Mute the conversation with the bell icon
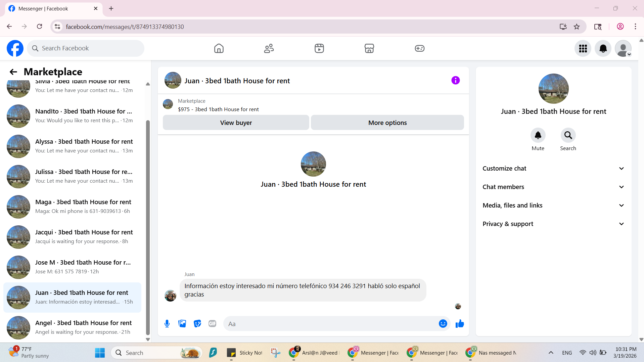This screenshot has height=362, width=644. 538,135
